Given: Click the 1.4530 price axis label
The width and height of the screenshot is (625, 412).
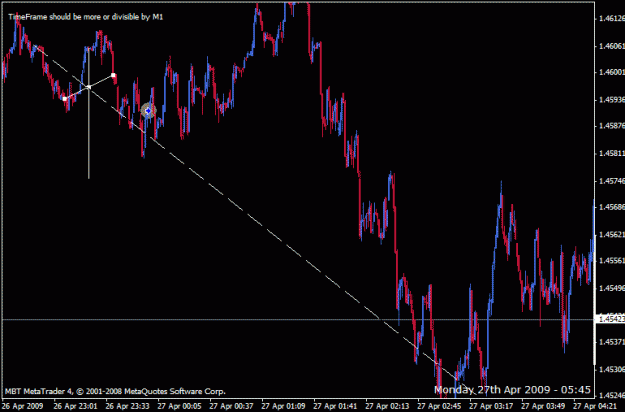Looking at the screenshot, I should click(611, 369).
